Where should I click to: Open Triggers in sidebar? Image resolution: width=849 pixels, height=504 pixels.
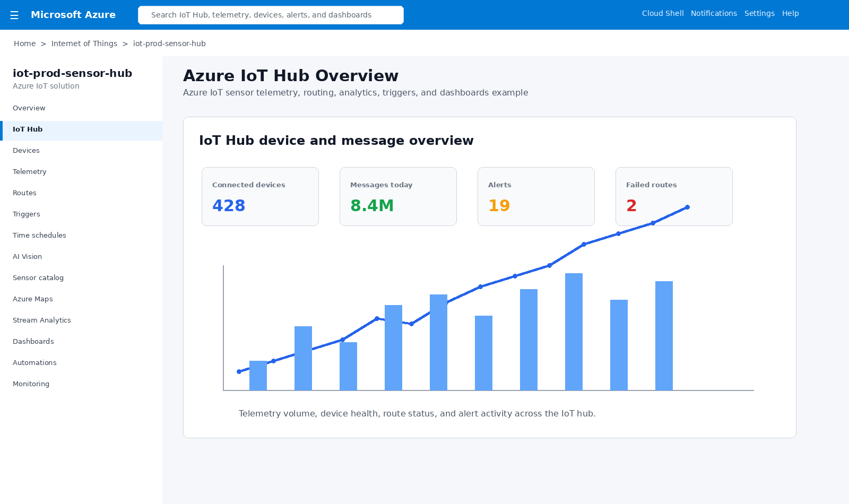(81, 214)
